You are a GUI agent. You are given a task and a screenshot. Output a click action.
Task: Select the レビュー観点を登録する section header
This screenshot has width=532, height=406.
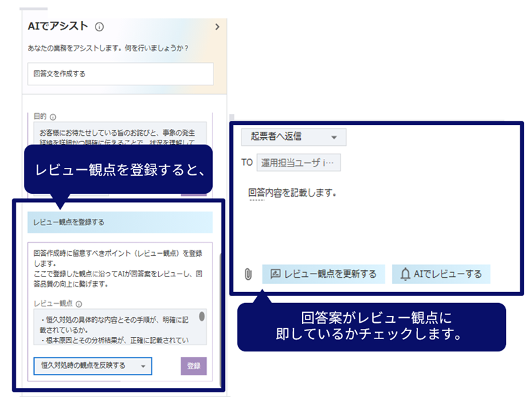(120, 222)
